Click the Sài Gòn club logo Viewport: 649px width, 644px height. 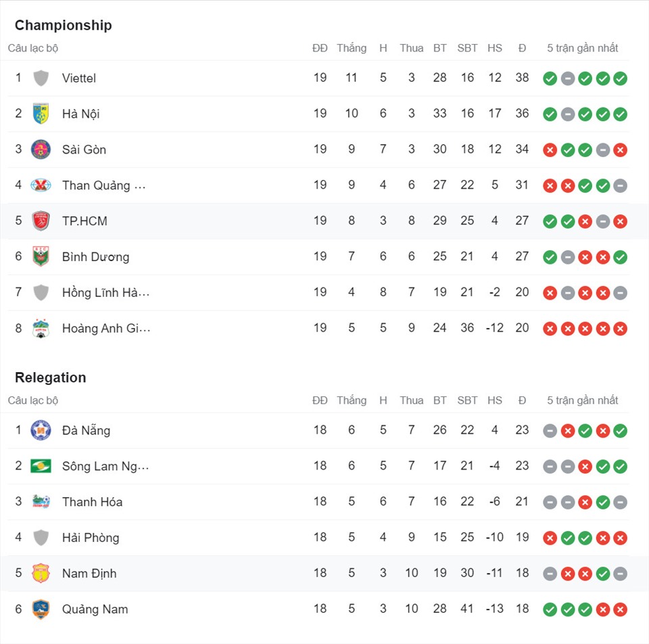pos(41,149)
